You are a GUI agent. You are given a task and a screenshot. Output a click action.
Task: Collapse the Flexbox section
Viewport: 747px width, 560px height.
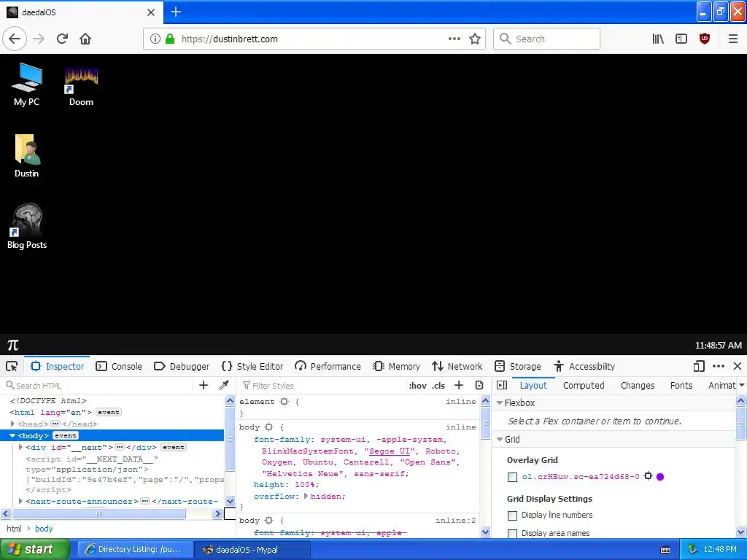point(500,402)
